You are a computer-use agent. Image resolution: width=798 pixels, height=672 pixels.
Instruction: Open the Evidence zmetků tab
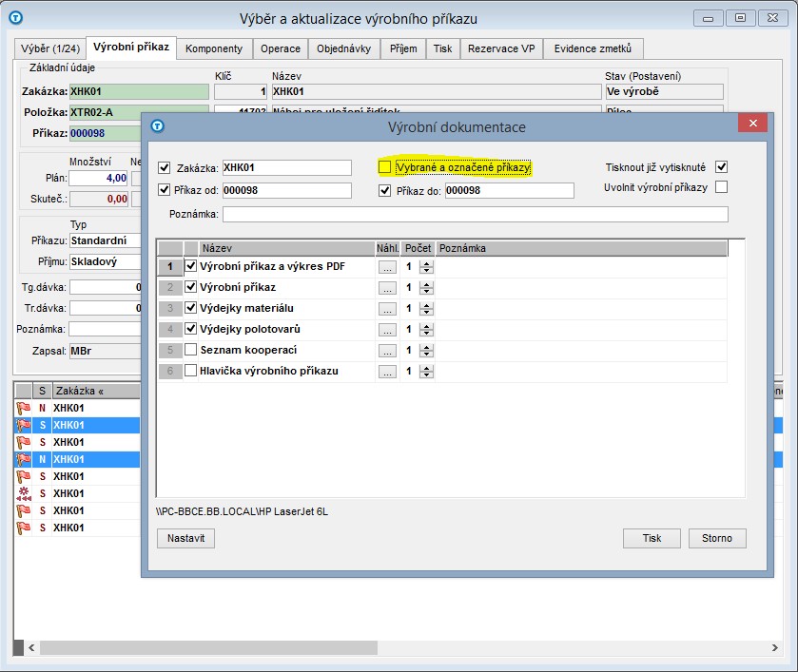point(593,48)
